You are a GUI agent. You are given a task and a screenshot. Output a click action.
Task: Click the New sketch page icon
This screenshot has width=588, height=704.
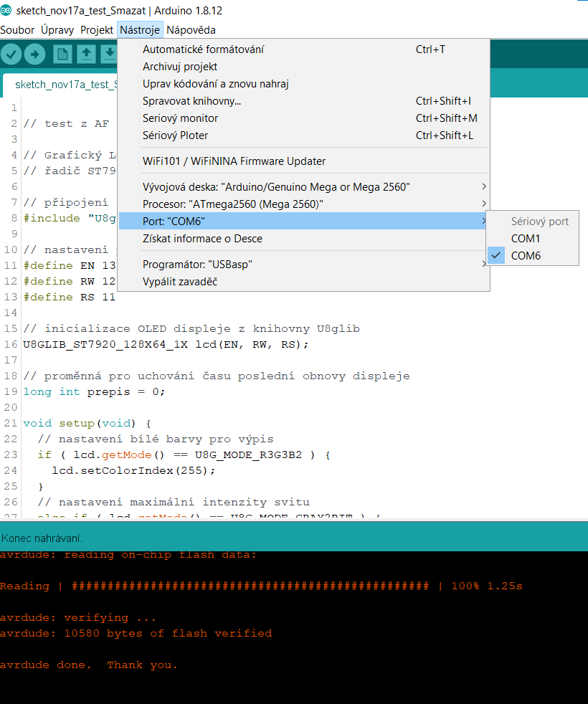63,54
